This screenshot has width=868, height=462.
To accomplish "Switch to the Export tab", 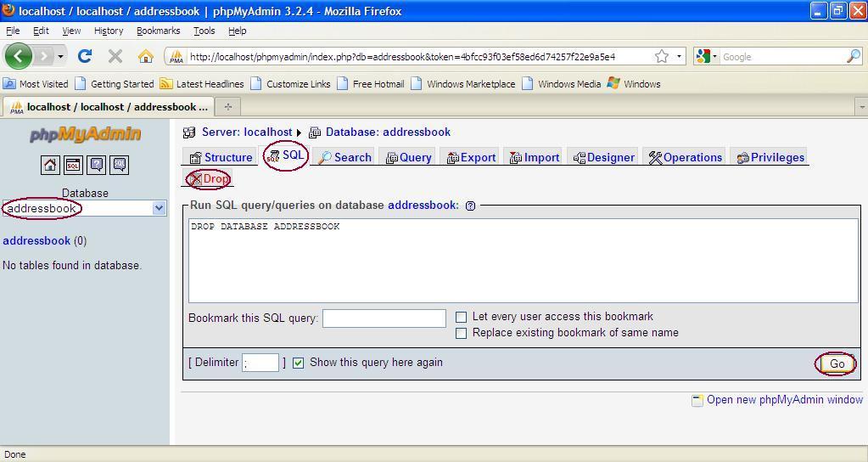I will [x=471, y=157].
